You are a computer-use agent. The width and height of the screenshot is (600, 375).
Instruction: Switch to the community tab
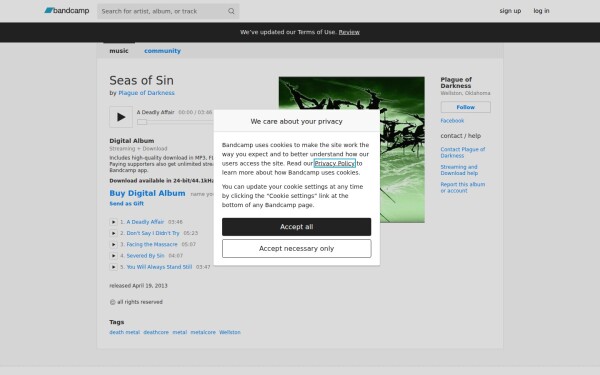coord(162,51)
